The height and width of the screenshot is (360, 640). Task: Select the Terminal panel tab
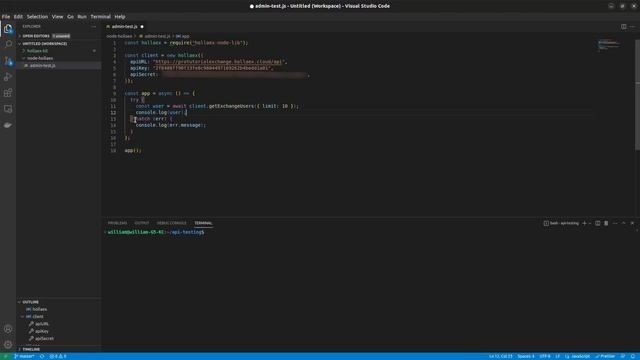pyautogui.click(x=203, y=223)
